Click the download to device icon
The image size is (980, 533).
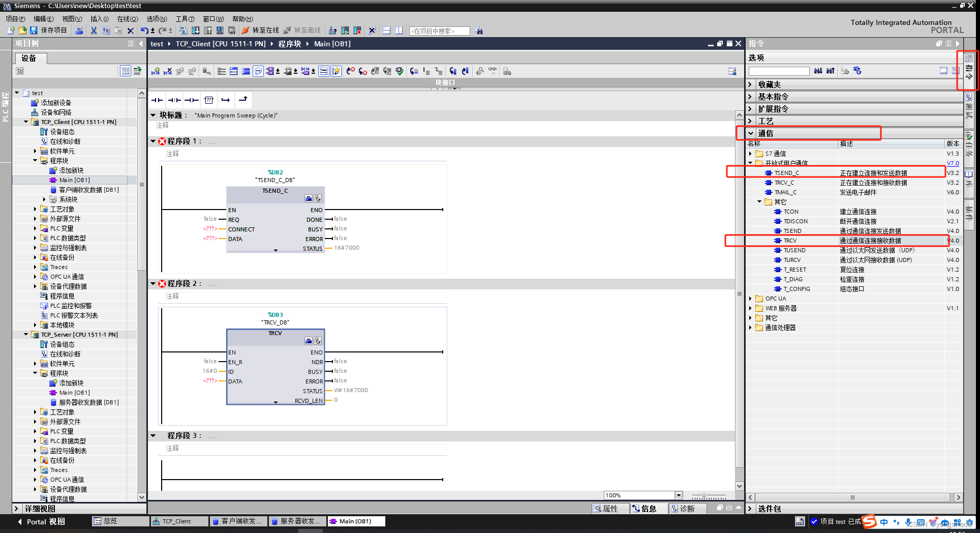coord(196,31)
